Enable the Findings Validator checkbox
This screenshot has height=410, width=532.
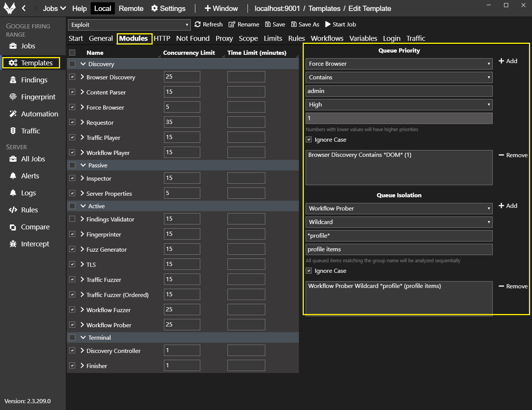(x=72, y=219)
